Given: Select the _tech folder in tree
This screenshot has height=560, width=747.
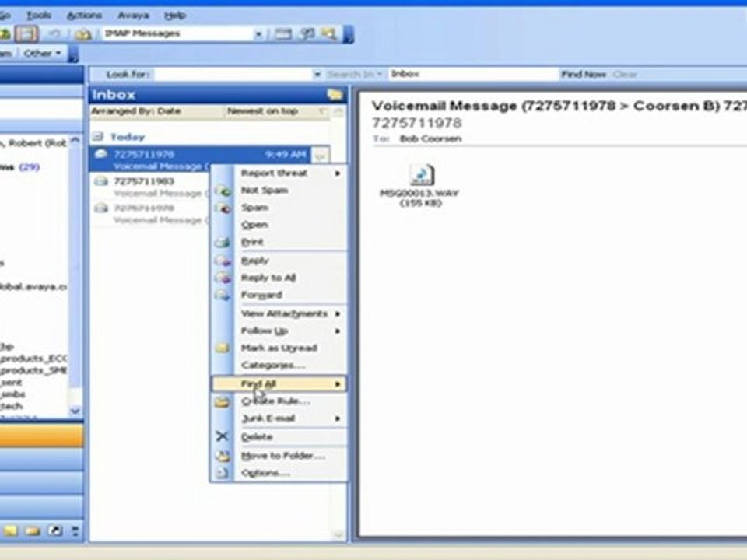Looking at the screenshot, I should point(12,406).
